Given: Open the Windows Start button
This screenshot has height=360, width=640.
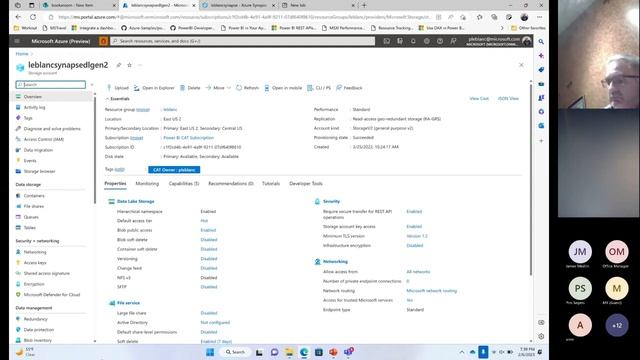Looking at the screenshot, I should [210, 352].
